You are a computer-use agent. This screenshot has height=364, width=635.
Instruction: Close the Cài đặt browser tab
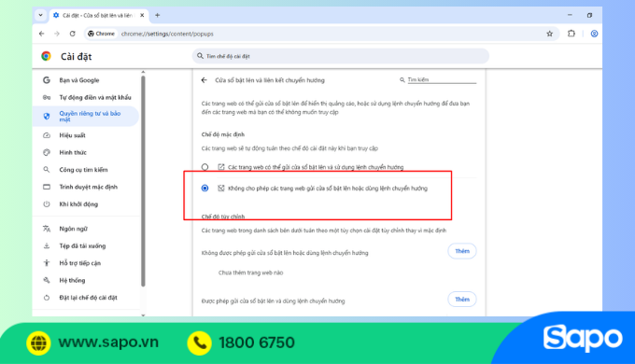(142, 15)
